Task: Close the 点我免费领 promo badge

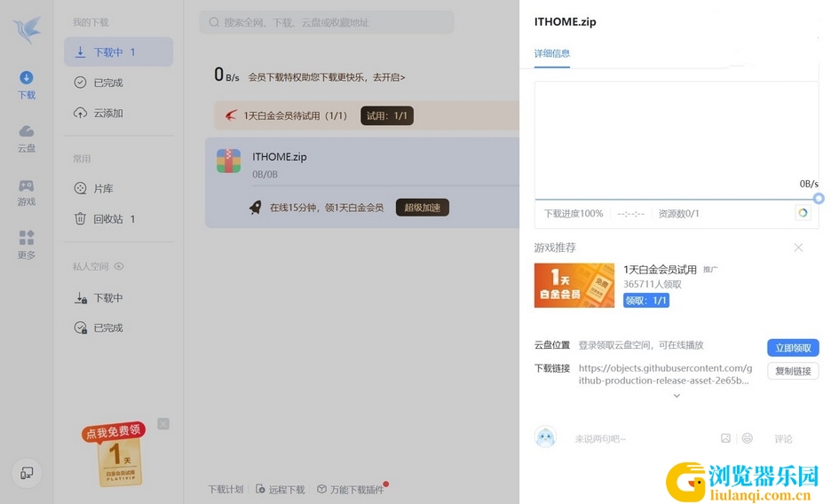Action: 163,424
